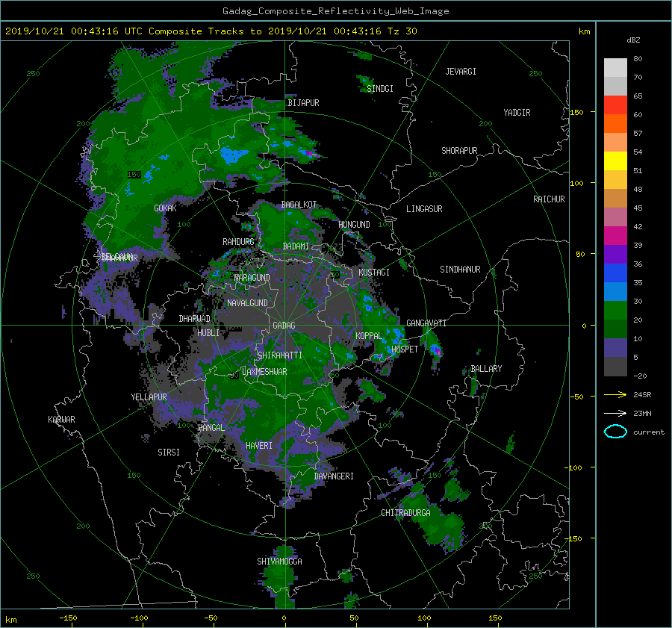The image size is (672, 628).
Task: Click the LINGASUR city label
Action: [424, 209]
